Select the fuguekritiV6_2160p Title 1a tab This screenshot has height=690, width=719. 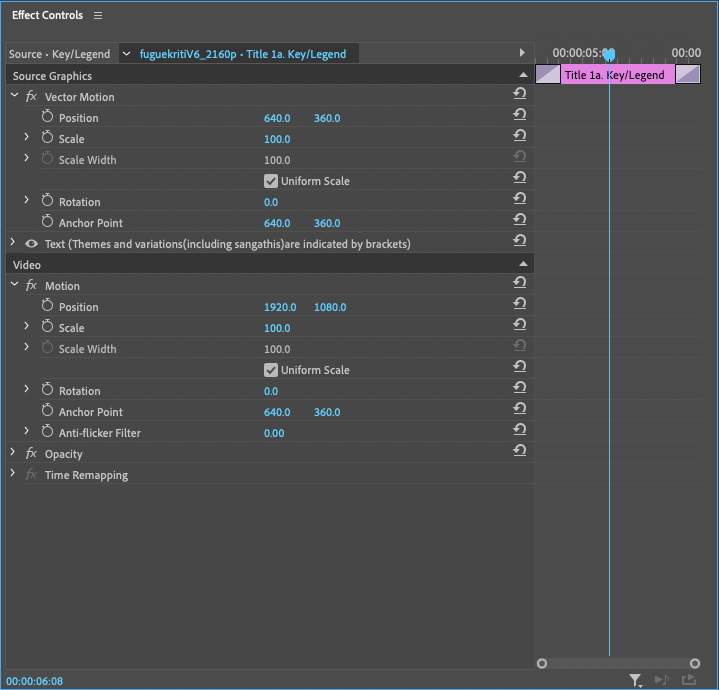243,54
